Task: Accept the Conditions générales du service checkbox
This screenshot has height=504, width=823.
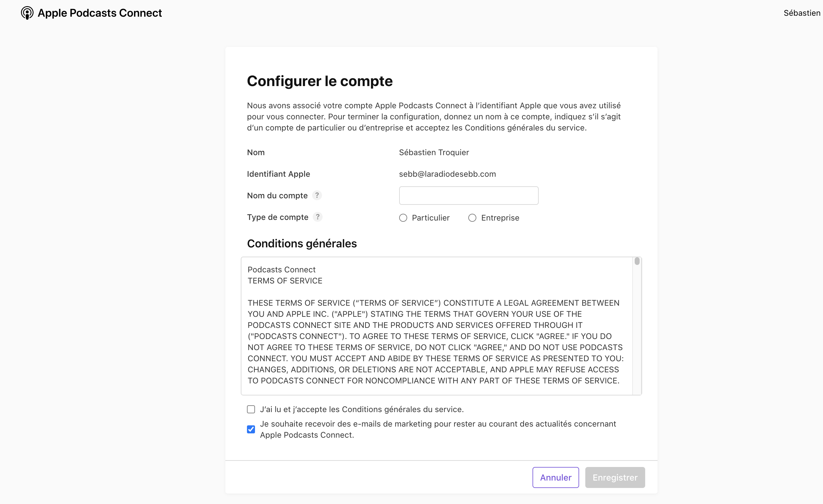Action: pos(251,409)
